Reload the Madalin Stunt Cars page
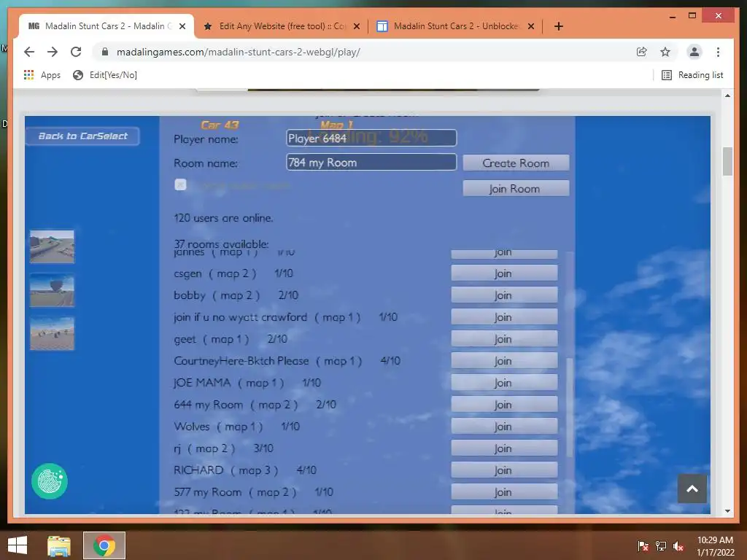This screenshot has width=747, height=560. 76,52
